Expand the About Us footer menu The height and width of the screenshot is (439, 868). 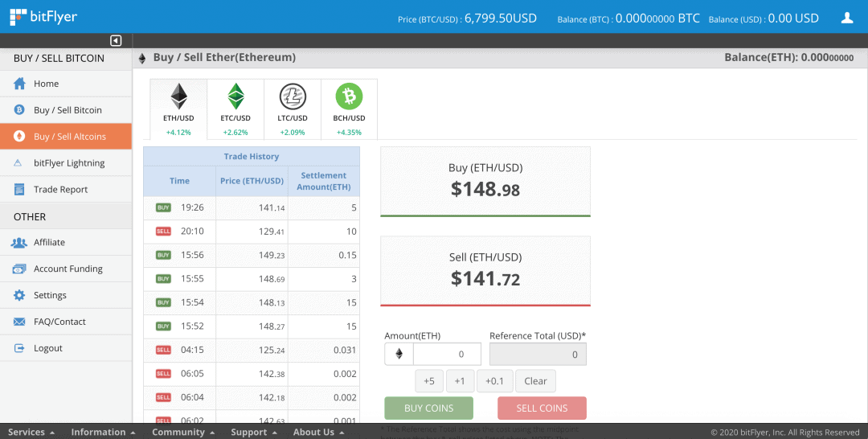318,432
